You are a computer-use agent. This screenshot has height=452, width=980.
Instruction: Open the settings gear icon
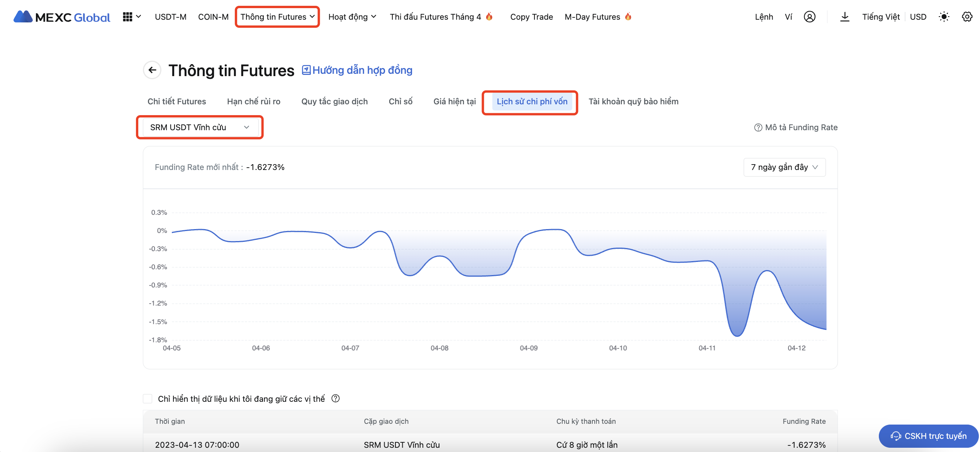pyautogui.click(x=967, y=17)
